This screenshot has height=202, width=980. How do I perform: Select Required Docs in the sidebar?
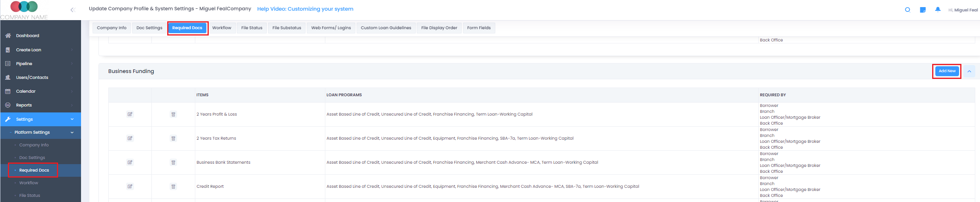[34, 170]
